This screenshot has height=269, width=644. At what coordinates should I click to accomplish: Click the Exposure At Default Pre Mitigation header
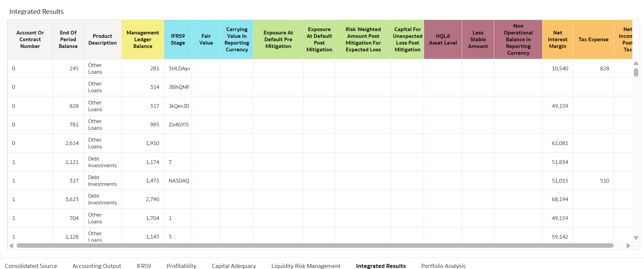(x=278, y=40)
